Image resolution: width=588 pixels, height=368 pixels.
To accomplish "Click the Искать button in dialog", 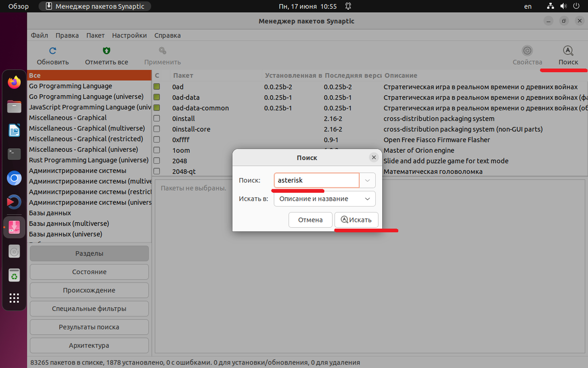I will (356, 220).
